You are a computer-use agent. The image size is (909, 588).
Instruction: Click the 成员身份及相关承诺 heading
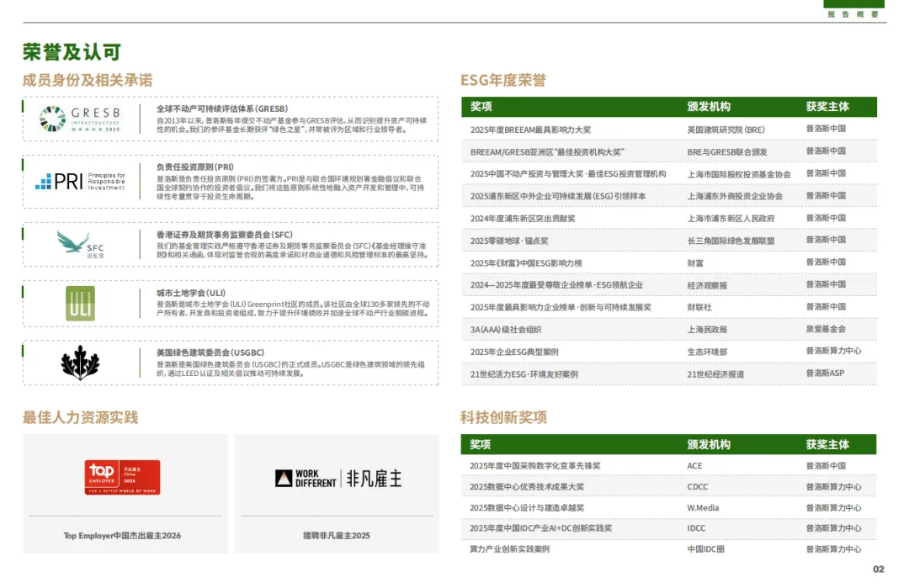pos(88,80)
